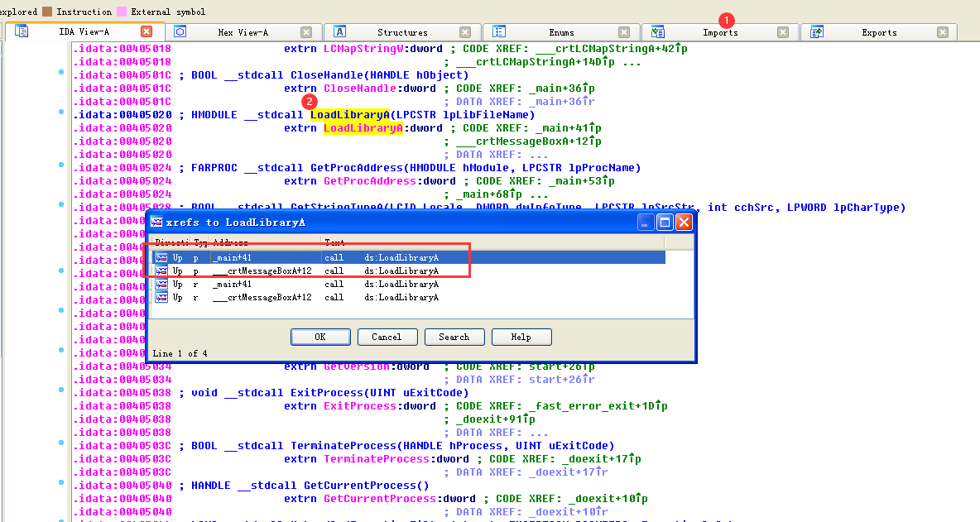Follow the _doexit+17↑p code xref
Image resolution: width=980 pixels, height=522 pixels.
click(x=601, y=459)
